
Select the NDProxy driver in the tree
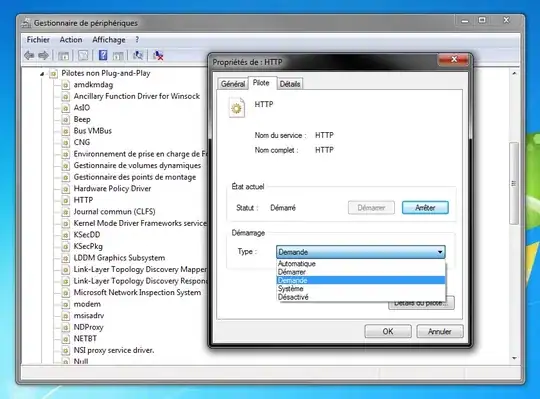[x=89, y=327]
